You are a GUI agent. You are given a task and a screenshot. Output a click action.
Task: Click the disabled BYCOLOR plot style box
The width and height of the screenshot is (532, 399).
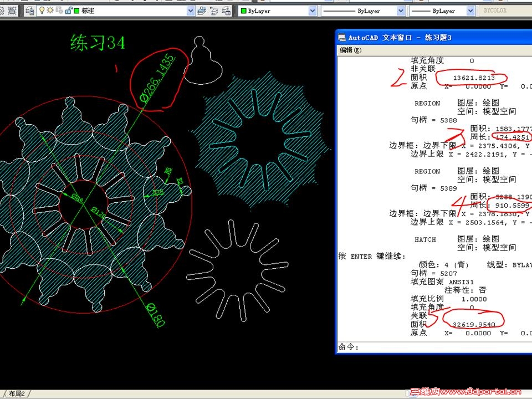point(506,11)
